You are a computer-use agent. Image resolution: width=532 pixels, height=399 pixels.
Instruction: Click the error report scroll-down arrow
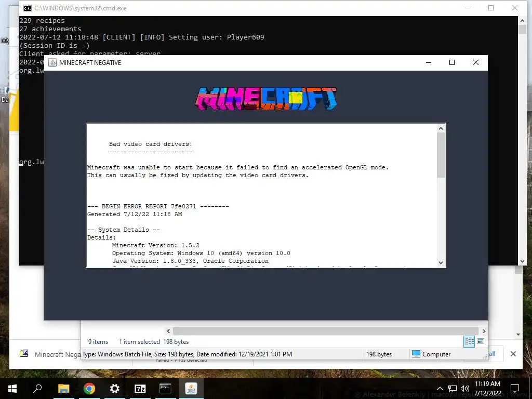(x=441, y=262)
